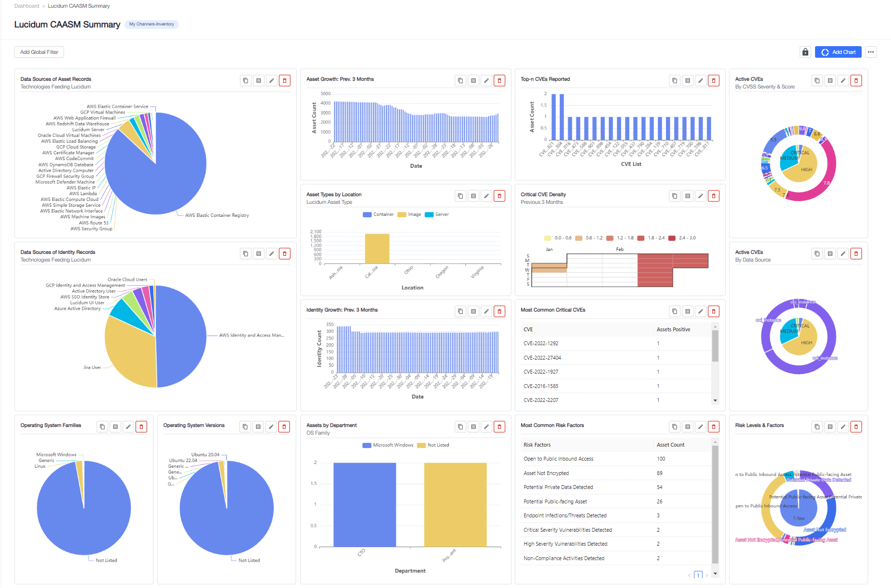Go to next page in Risk Factors pagination
This screenshot has height=588, width=891.
[x=706, y=575]
